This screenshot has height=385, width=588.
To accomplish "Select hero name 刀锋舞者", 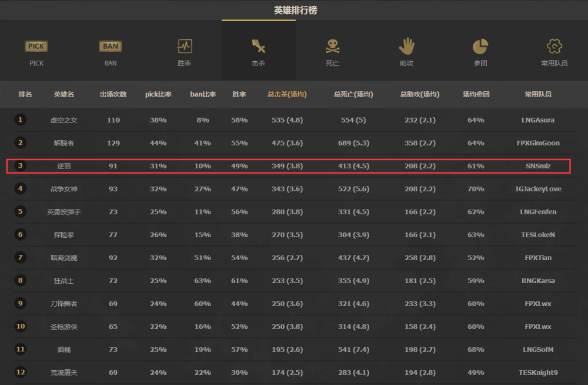I will click(x=64, y=304).
